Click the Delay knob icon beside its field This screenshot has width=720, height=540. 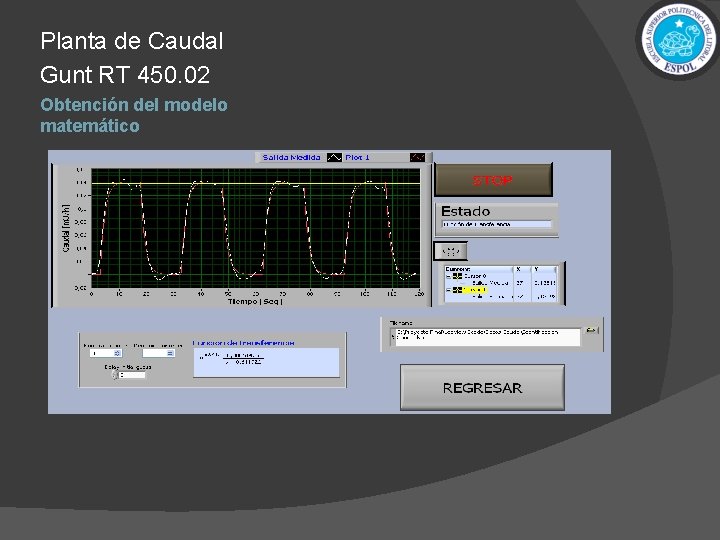115,375
